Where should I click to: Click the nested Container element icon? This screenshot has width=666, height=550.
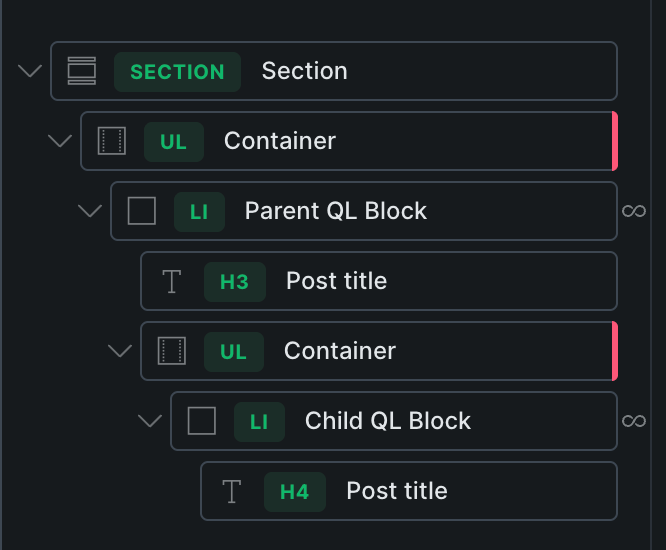pos(172,351)
